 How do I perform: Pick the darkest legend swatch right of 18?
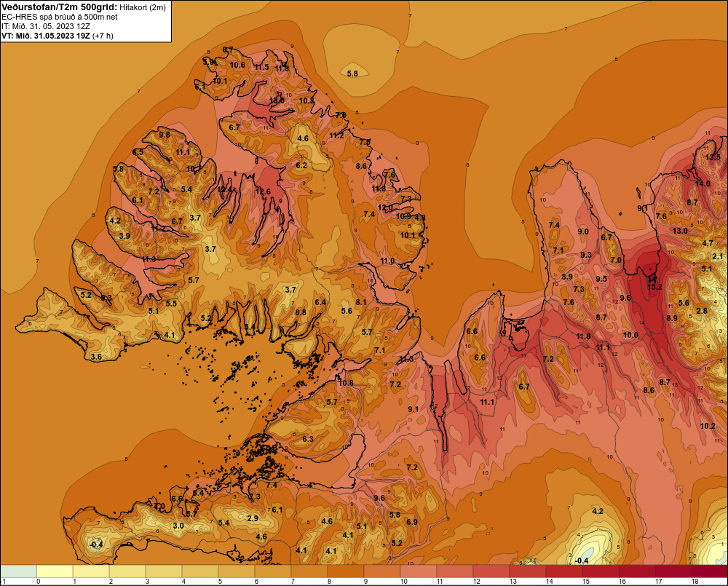[x=709, y=571]
